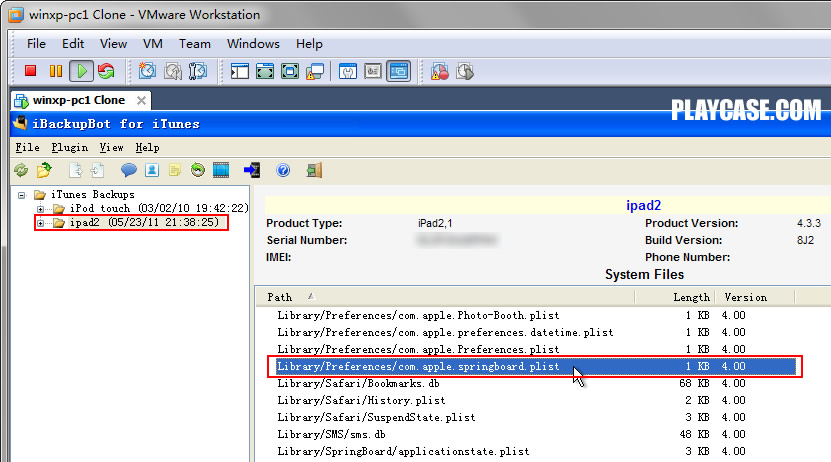Refresh backups with the green arrows icon
831x462 pixels.
point(21,170)
